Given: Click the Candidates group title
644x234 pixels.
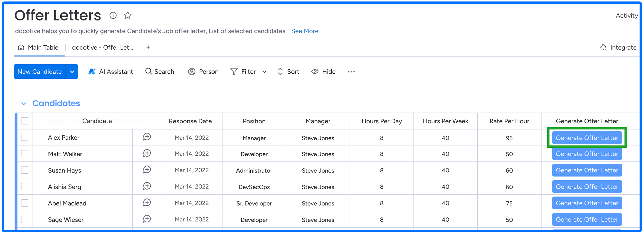Looking at the screenshot, I should 56,104.
